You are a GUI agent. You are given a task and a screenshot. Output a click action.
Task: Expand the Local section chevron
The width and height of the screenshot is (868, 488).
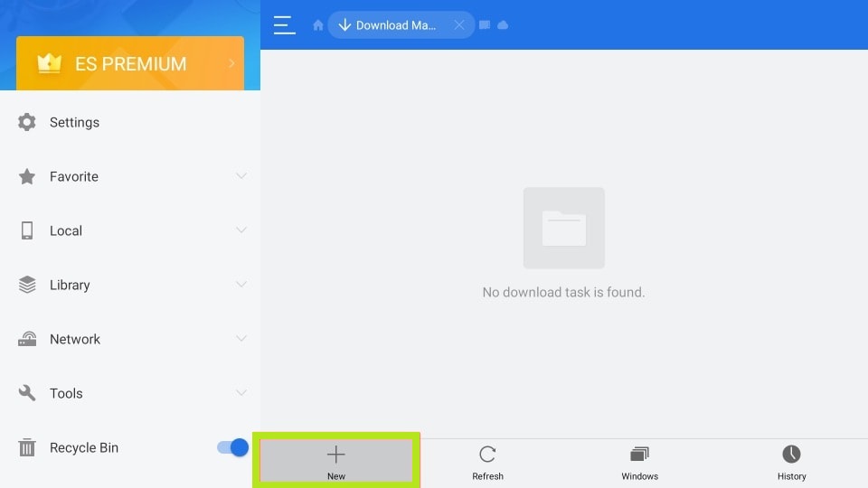pos(241,230)
